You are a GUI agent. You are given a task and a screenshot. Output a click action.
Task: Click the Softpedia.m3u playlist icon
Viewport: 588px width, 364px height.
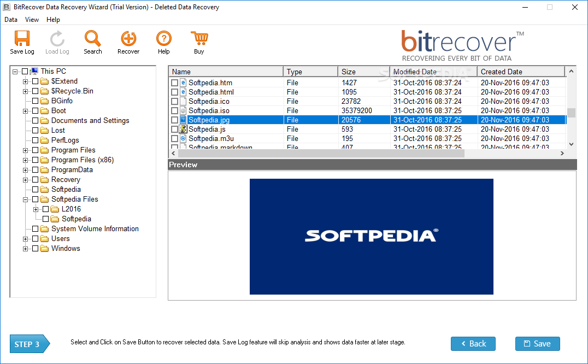tap(183, 138)
